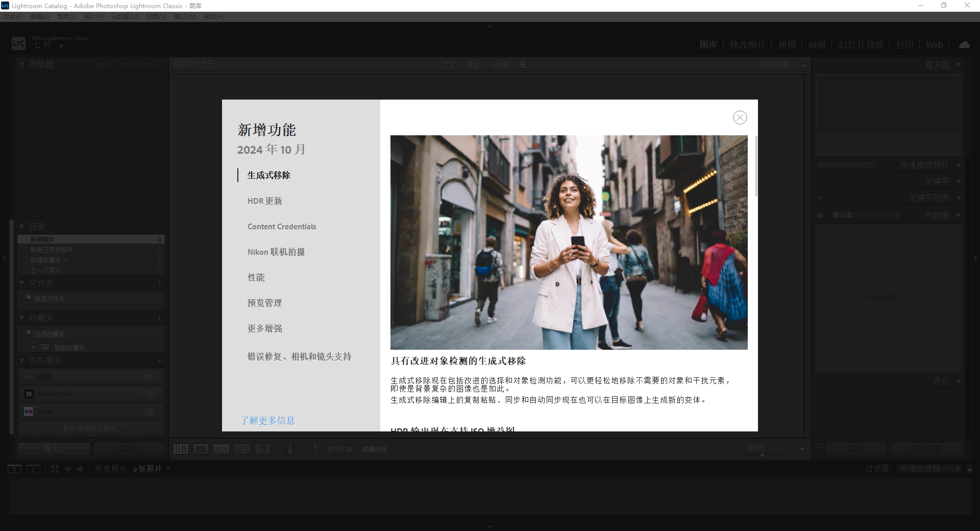
Task: Switch to the 图库 module
Action: (708, 45)
